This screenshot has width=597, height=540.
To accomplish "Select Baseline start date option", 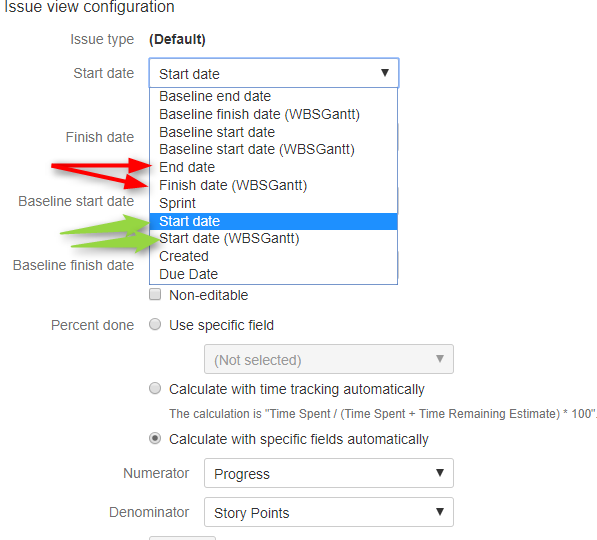I will [x=273, y=132].
